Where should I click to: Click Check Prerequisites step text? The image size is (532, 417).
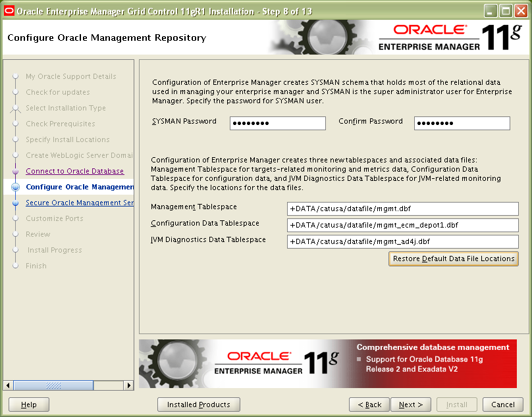(61, 124)
